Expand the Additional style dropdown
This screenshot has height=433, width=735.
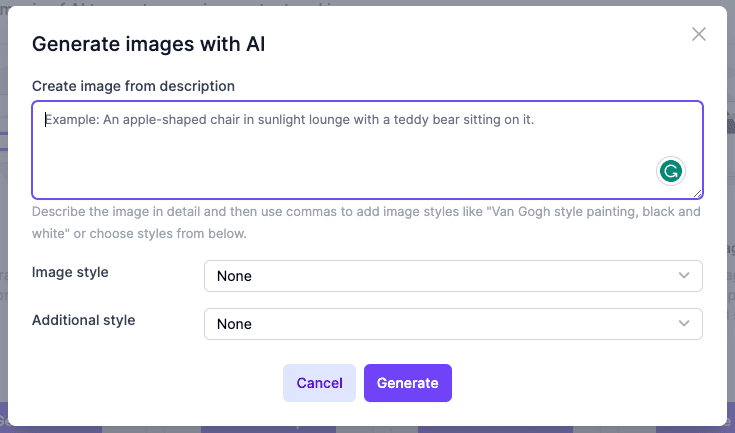click(x=453, y=324)
